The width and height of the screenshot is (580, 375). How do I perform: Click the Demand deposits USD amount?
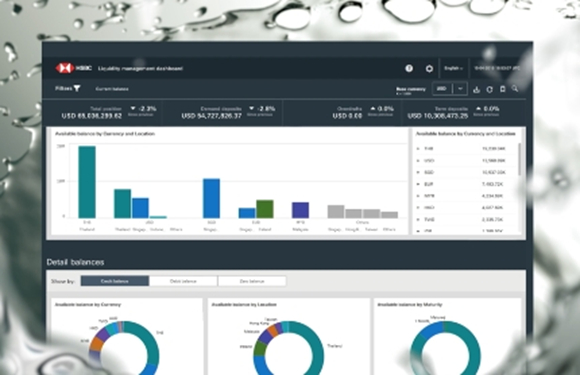211,116
